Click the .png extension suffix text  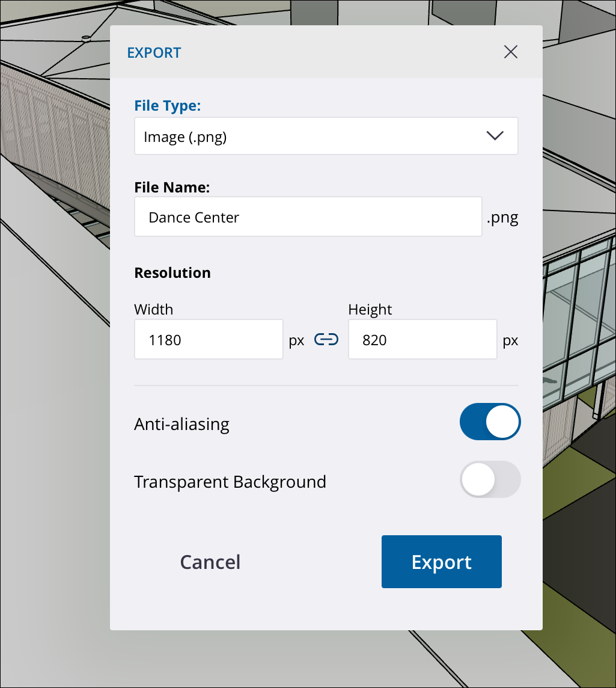pos(502,217)
